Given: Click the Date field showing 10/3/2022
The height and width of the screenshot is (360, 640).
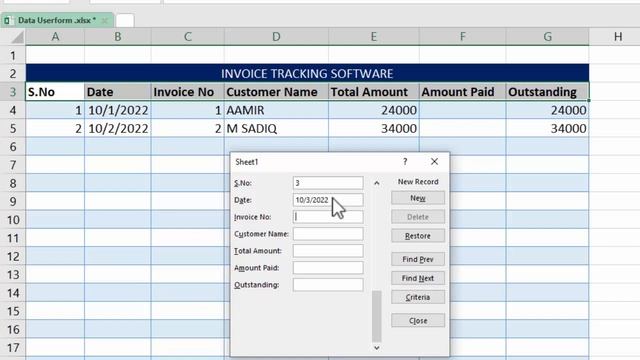Looking at the screenshot, I should click(328, 200).
